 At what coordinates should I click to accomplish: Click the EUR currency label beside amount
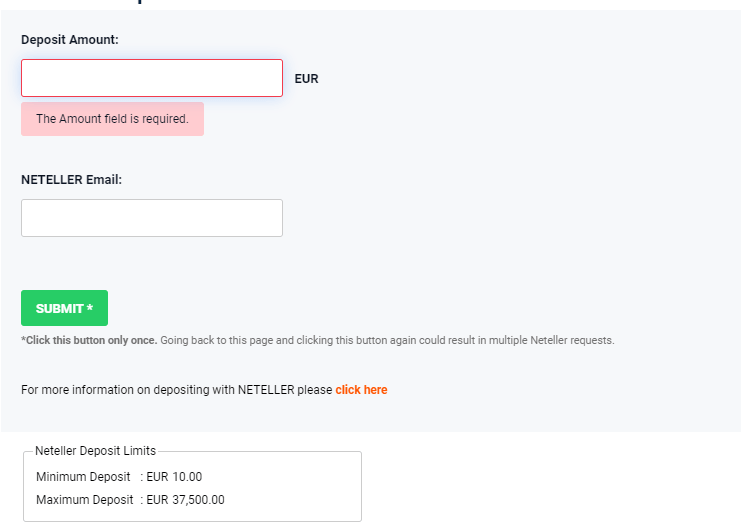[x=306, y=79]
